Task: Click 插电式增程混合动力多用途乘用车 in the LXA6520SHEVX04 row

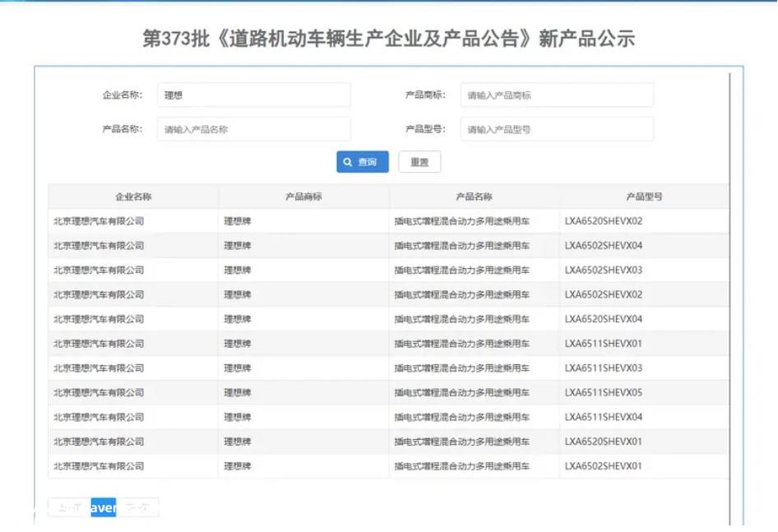Action: pos(461,318)
